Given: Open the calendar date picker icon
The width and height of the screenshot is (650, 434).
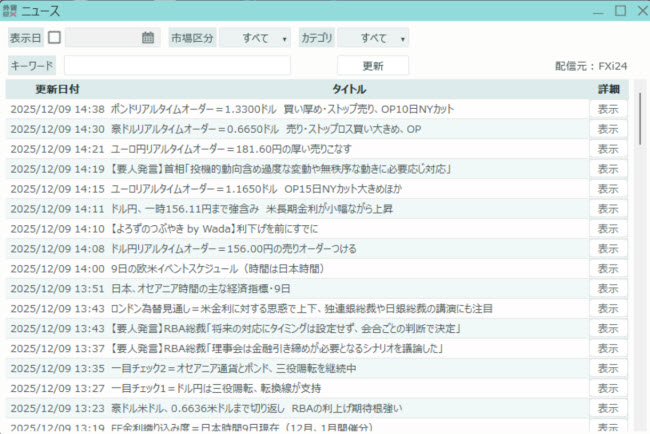Looking at the screenshot, I should pyautogui.click(x=148, y=38).
